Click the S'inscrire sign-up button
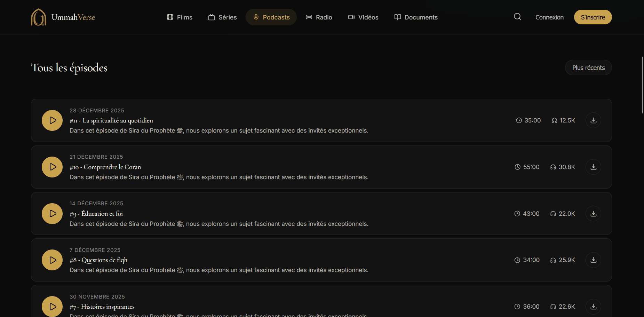This screenshot has height=317, width=644. click(593, 17)
